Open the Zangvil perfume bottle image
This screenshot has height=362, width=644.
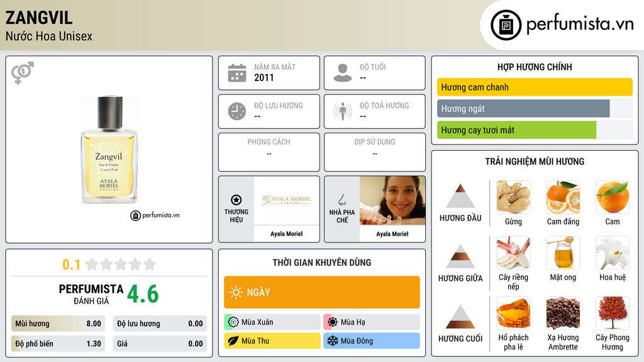click(x=109, y=150)
